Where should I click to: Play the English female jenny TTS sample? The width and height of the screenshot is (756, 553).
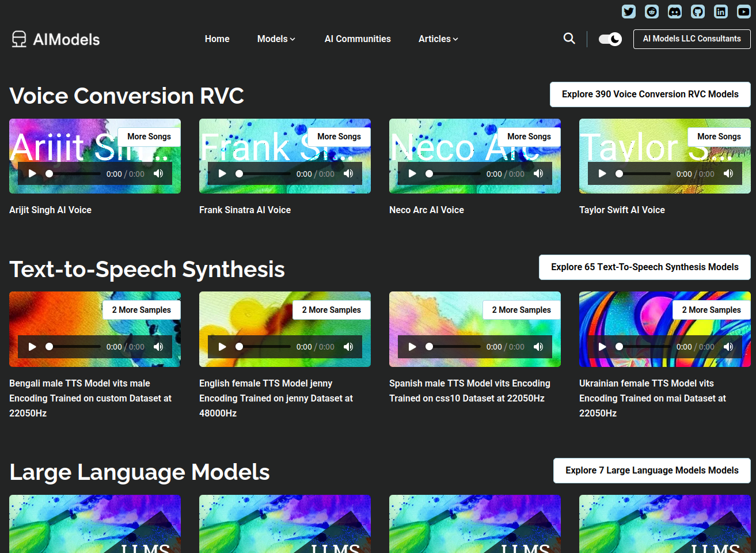click(x=222, y=347)
